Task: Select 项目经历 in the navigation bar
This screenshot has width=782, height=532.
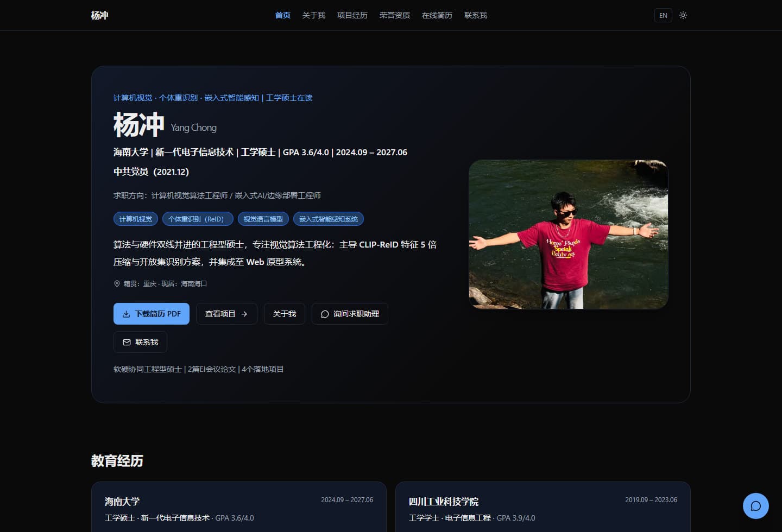Action: click(x=352, y=15)
